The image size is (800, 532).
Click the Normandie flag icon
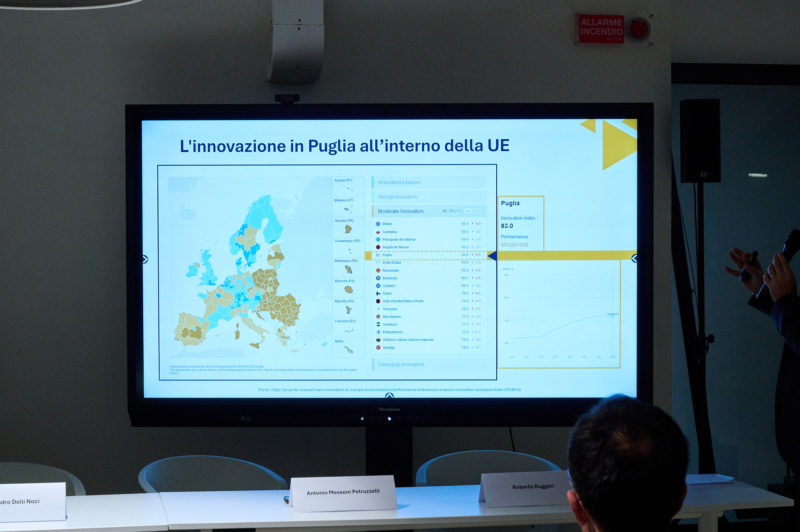(x=378, y=270)
